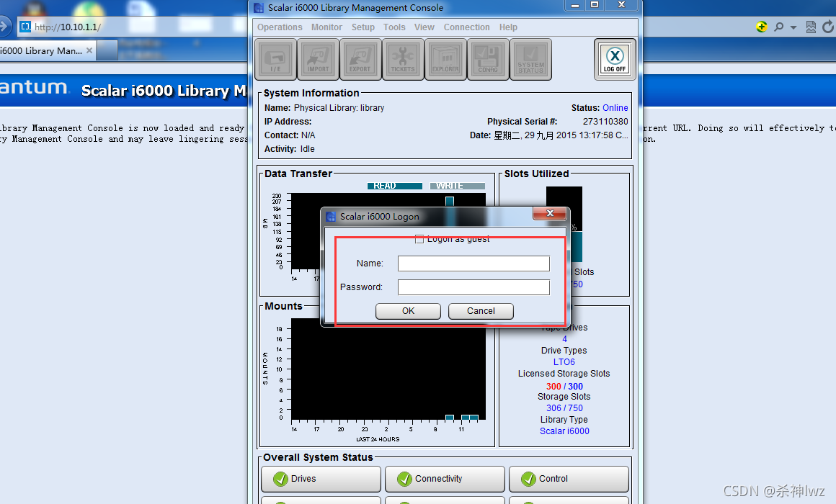Viewport: 836px width, 504px height.
Task: Focus the Password input field
Action: [473, 287]
